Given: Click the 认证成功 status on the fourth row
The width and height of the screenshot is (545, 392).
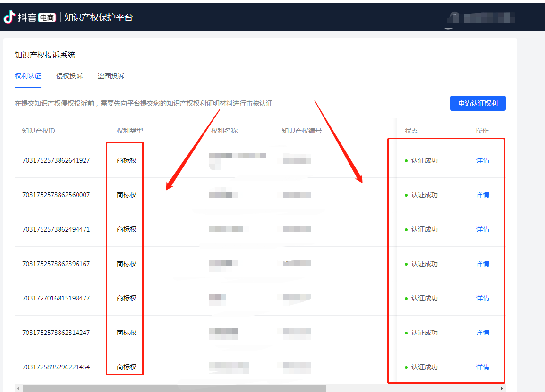Looking at the screenshot, I should (x=424, y=264).
